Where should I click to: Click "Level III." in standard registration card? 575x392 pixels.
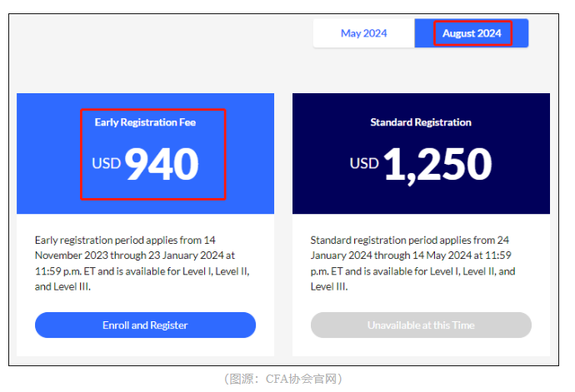329,286
